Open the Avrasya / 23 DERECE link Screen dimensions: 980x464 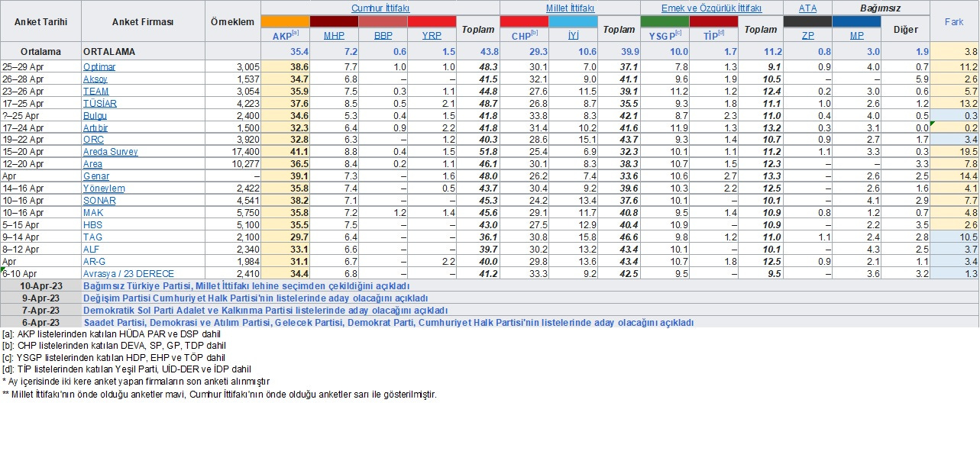tap(128, 274)
